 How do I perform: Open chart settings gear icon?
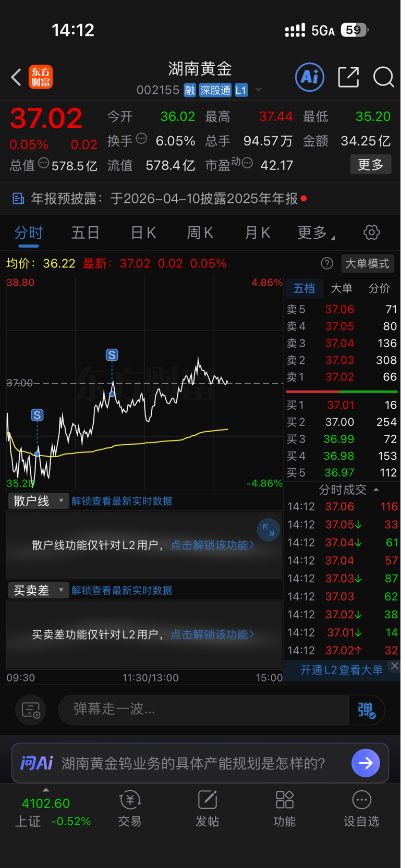372,233
